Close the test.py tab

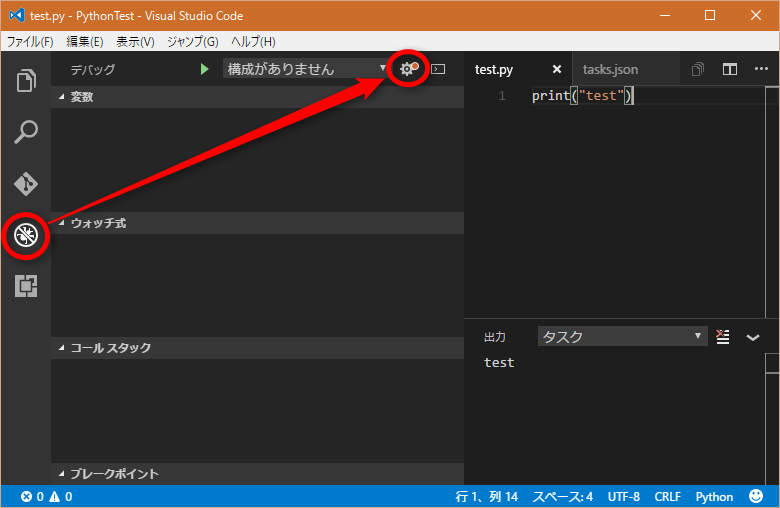tap(557, 69)
